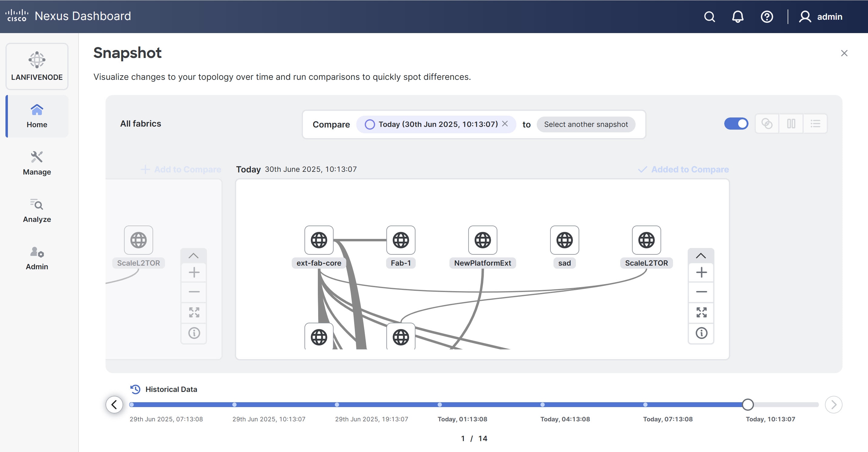Image resolution: width=868 pixels, height=452 pixels.
Task: Switch to overlay compare view
Action: (767, 124)
